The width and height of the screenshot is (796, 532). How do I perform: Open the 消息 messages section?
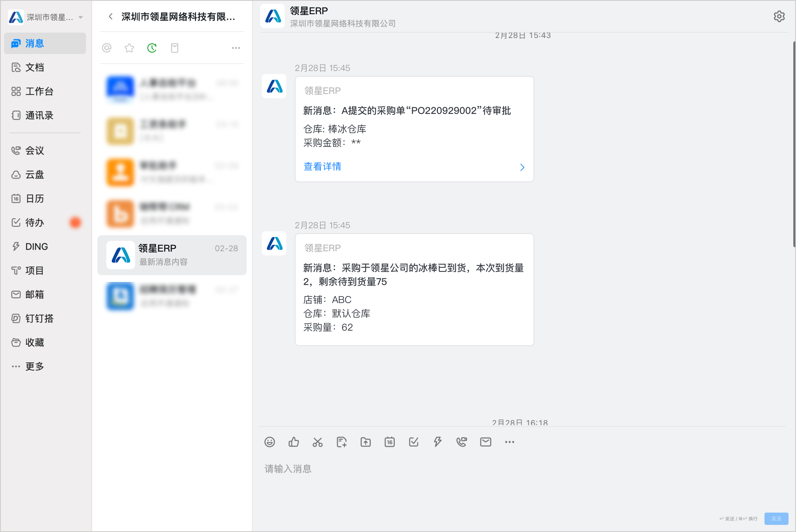45,43
